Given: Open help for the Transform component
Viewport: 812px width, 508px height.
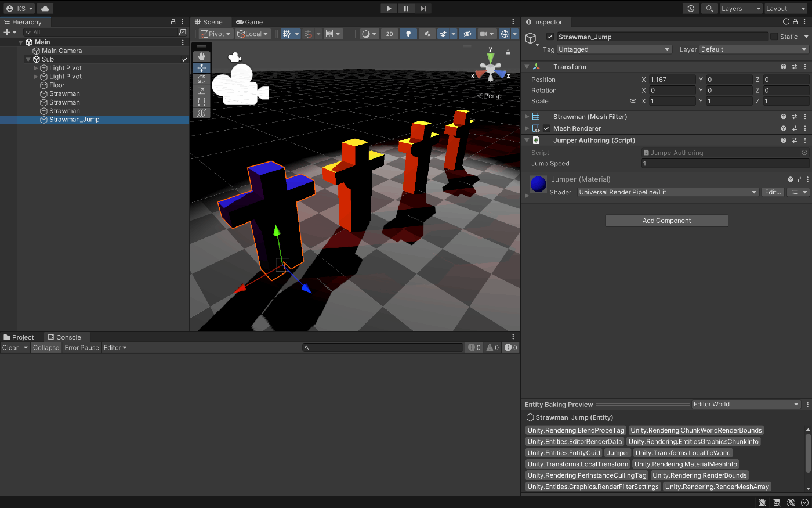Looking at the screenshot, I should point(784,67).
